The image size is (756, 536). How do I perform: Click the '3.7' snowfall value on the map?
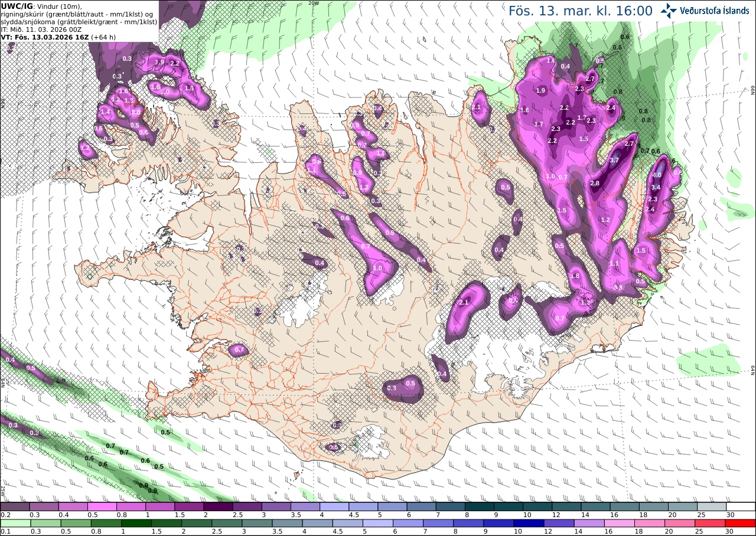tap(614, 160)
